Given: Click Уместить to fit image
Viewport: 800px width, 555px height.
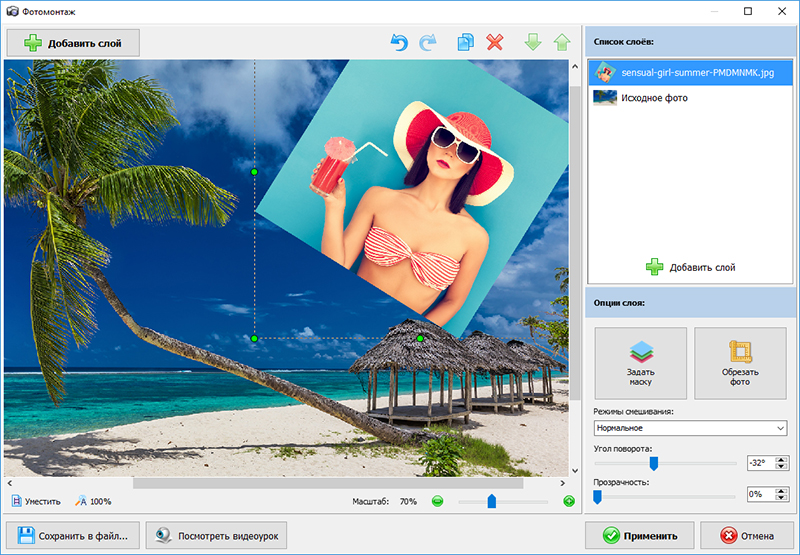Looking at the screenshot, I should pos(37,501).
